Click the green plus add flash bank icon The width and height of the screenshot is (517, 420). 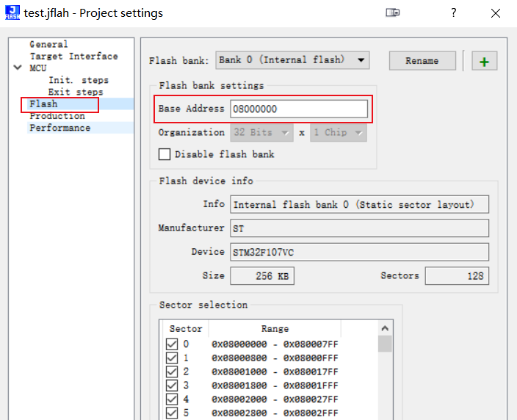(484, 61)
